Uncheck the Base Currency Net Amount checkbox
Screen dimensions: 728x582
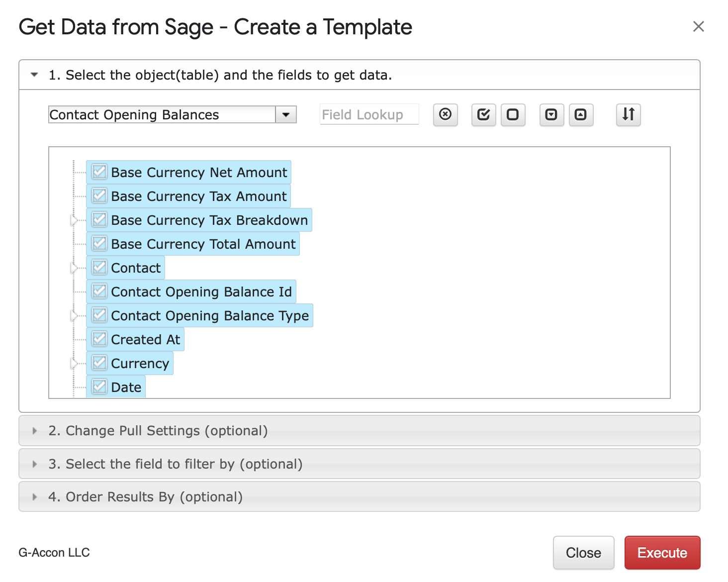pos(99,172)
